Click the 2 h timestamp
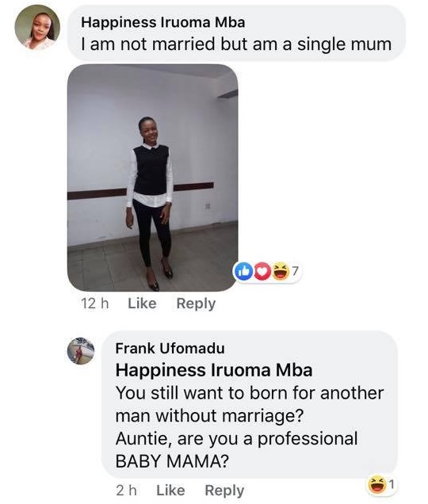428x504 pixels. [126, 491]
